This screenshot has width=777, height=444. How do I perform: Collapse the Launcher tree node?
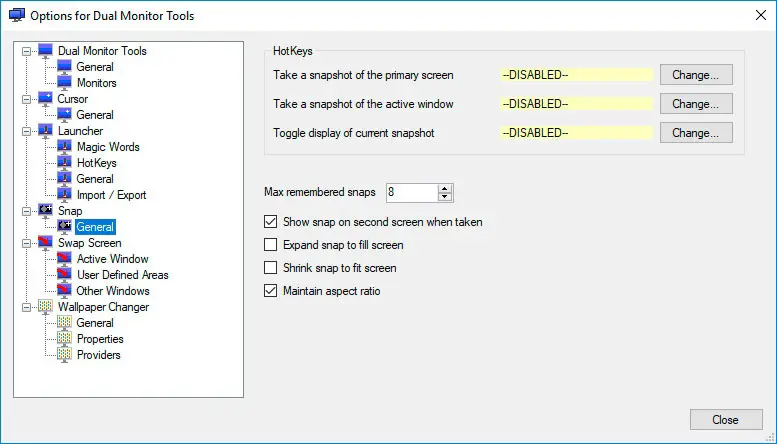tap(25, 131)
